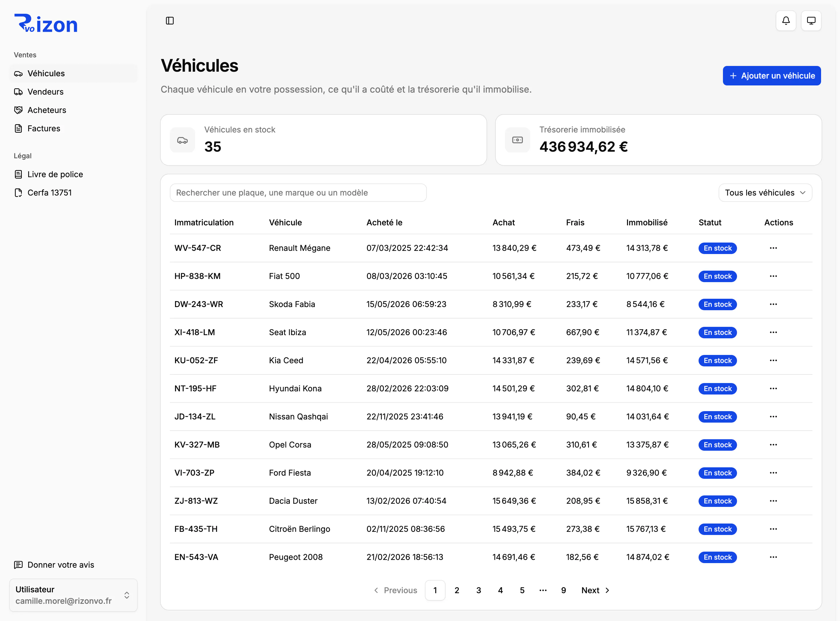840x621 pixels.
Task: Jump to page 9
Action: pos(563,591)
